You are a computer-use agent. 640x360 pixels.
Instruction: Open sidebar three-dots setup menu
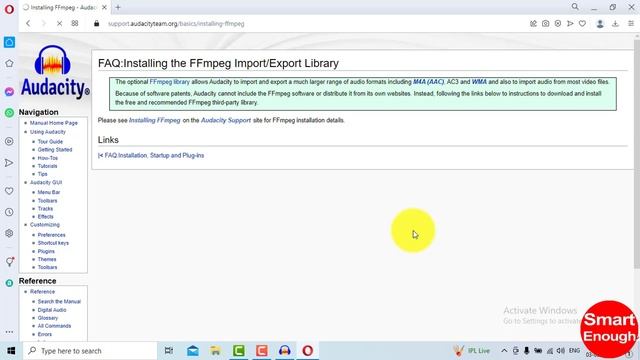click(x=9, y=332)
